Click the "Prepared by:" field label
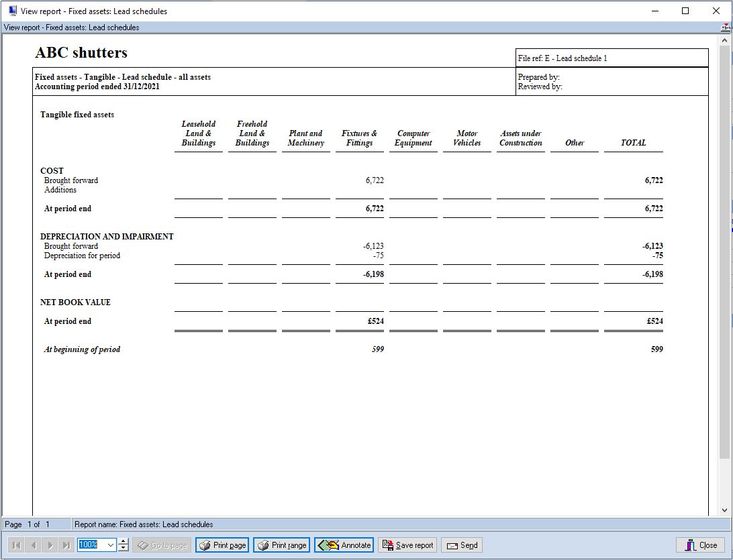Image resolution: width=733 pixels, height=560 pixels. pos(538,77)
